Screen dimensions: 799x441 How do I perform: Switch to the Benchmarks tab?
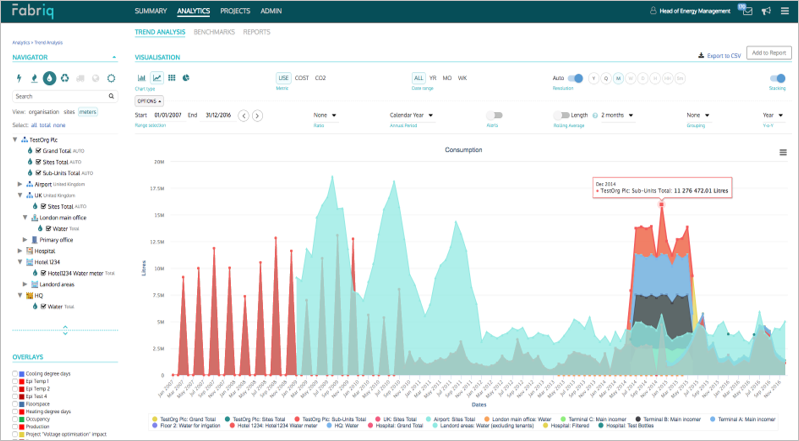click(x=214, y=32)
